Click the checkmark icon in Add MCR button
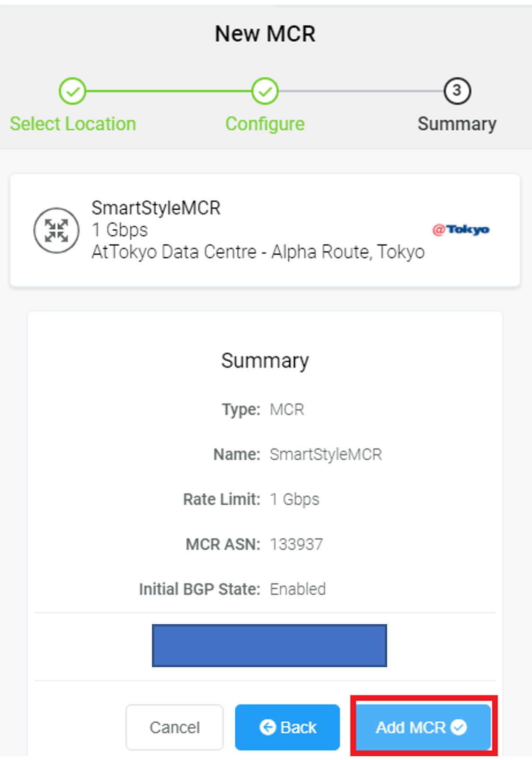The height and width of the screenshot is (760, 532). coord(459,726)
